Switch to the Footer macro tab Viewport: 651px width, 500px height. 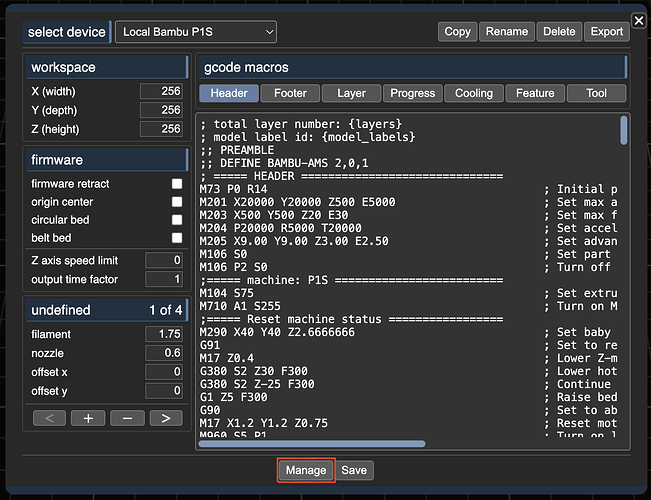coord(290,93)
